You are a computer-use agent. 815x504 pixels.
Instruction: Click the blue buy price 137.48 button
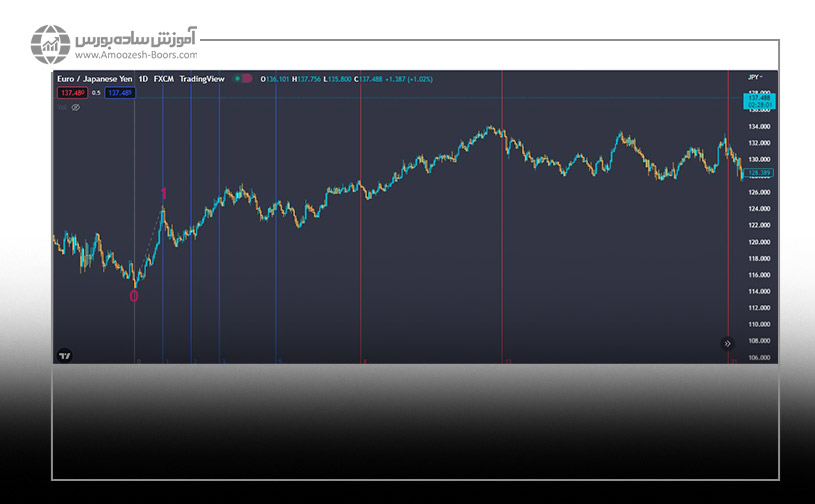pos(120,93)
